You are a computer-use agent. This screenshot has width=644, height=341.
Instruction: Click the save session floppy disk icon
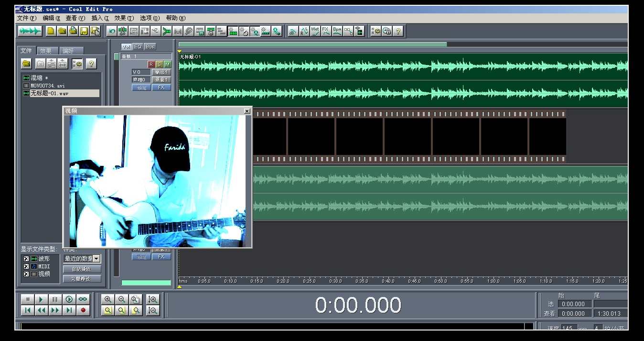click(84, 31)
